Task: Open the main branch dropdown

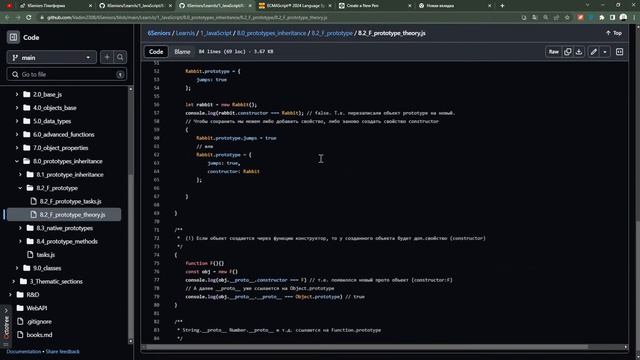Action: point(51,58)
